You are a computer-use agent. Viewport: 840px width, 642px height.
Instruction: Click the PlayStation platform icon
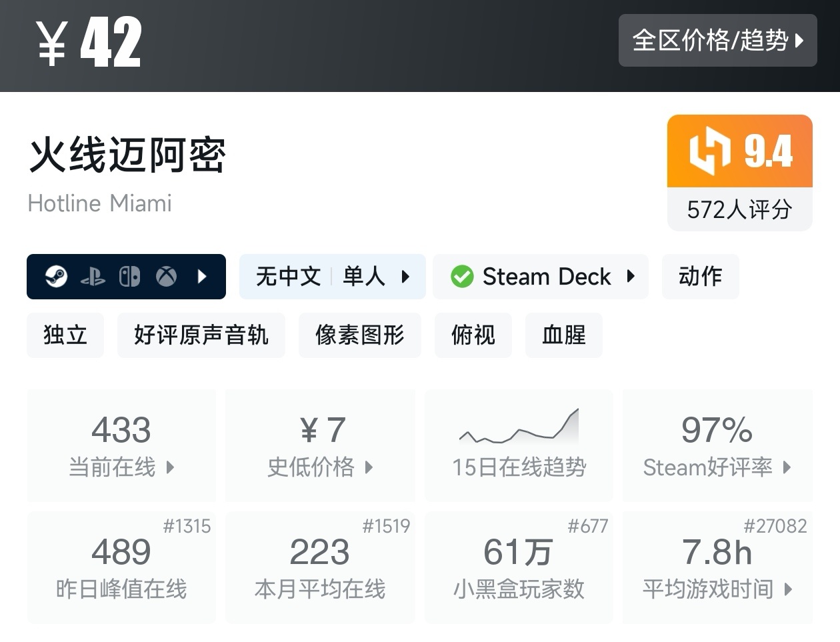(93, 277)
